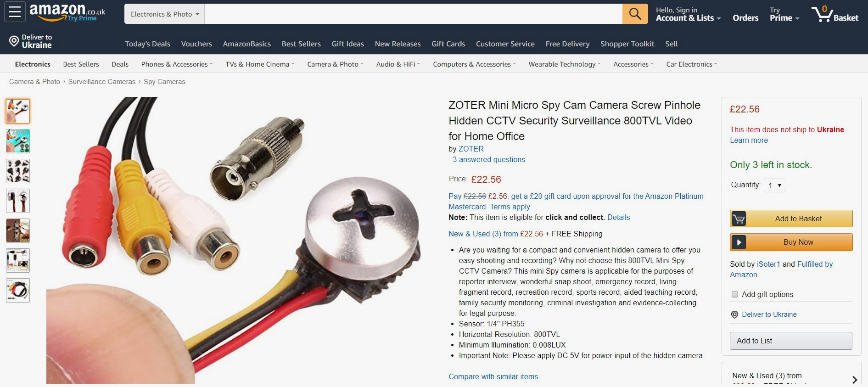Open the 3 answered questions link
The width and height of the screenshot is (868, 387).
click(489, 159)
